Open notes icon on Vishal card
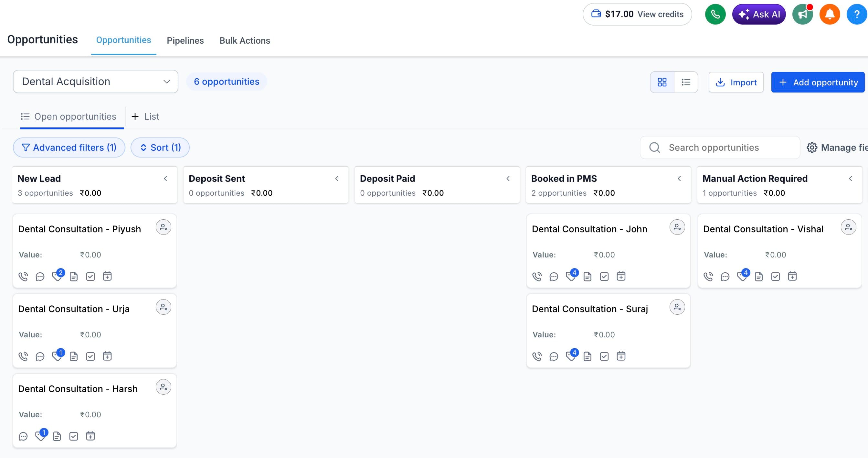This screenshot has height=458, width=868. [759, 277]
